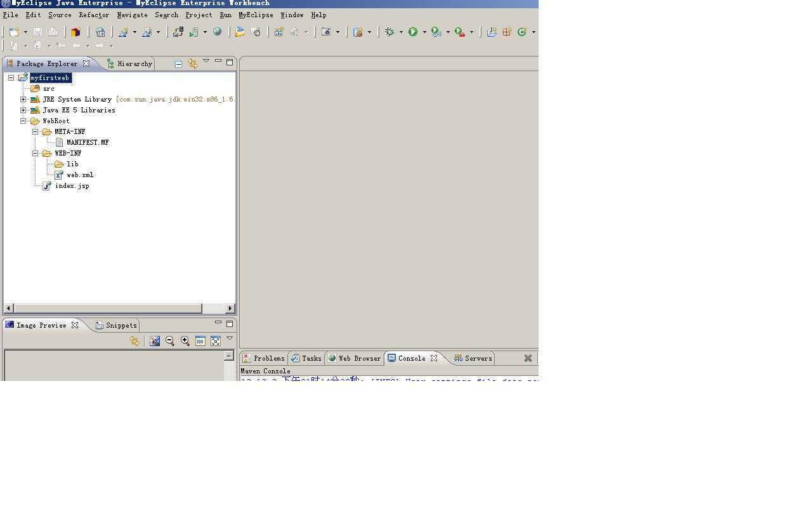The height and width of the screenshot is (508, 812).
Task: Open the File menu
Action: click(11, 15)
